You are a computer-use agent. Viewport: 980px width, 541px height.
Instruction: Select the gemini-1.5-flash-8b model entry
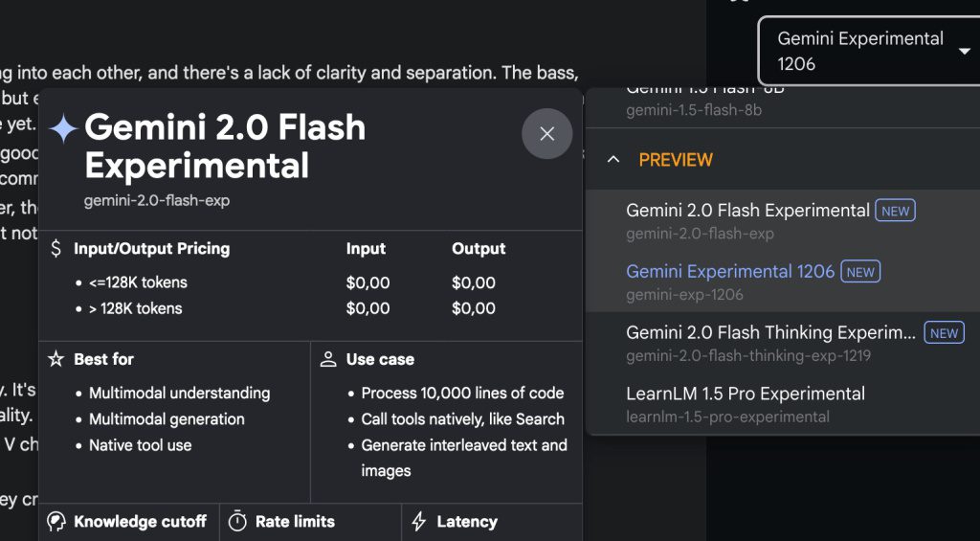pyautogui.click(x=694, y=101)
